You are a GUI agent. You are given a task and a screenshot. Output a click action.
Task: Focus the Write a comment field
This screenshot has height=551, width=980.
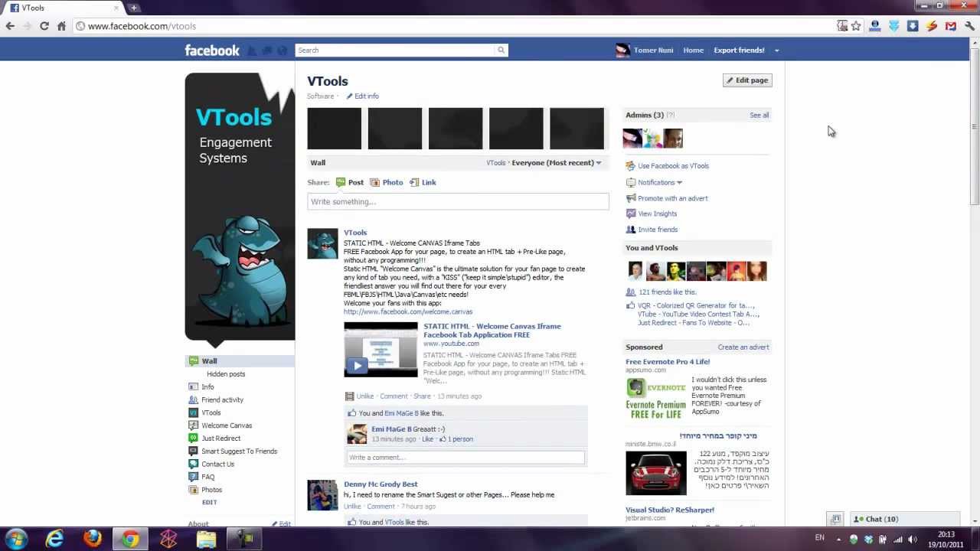tap(465, 458)
